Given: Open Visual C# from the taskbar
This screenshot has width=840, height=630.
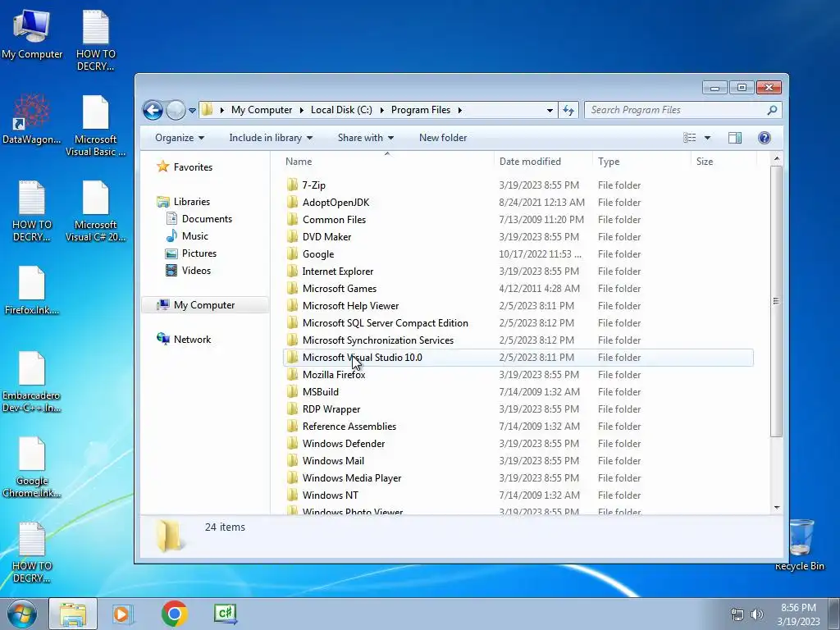Looking at the screenshot, I should 226,614.
